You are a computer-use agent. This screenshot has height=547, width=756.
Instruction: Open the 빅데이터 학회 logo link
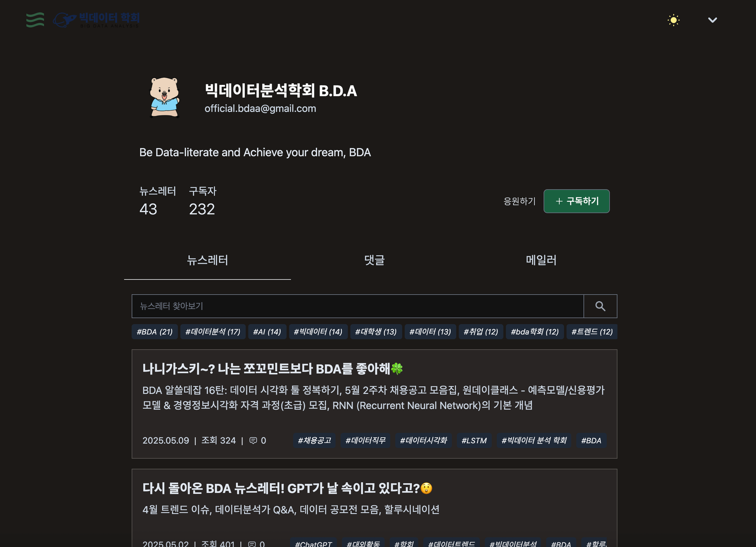pos(96,20)
